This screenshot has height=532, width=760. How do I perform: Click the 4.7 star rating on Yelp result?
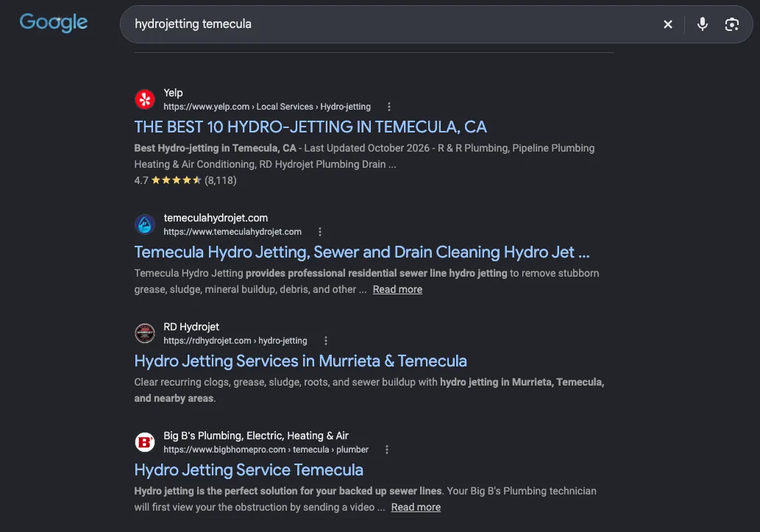pyautogui.click(x=185, y=180)
